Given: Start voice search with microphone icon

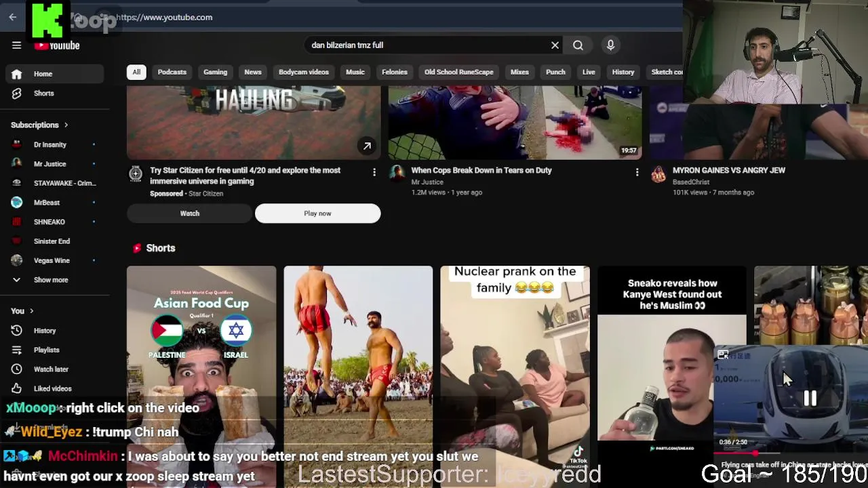Looking at the screenshot, I should 610,45.
